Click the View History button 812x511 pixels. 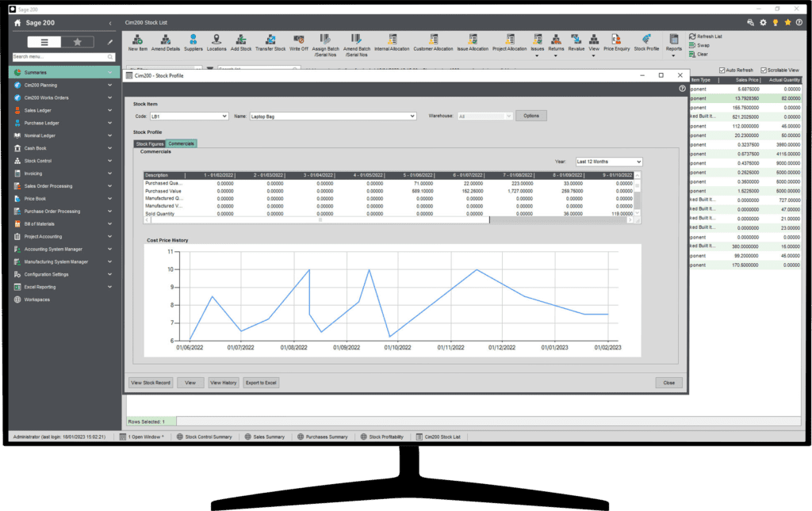(223, 382)
